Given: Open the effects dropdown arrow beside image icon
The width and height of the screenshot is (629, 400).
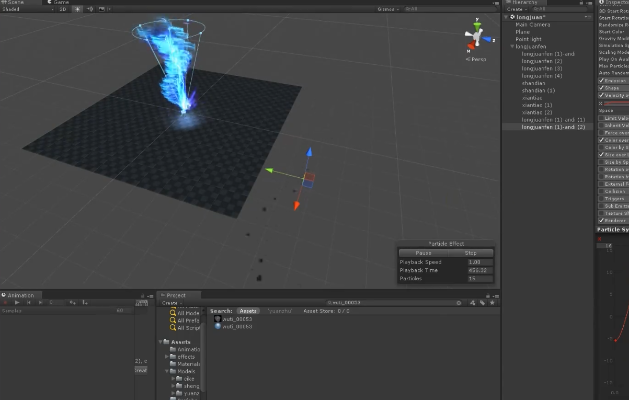Looking at the screenshot, I should tap(109, 9).
